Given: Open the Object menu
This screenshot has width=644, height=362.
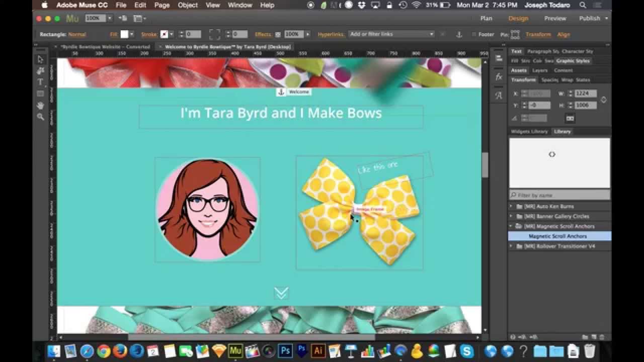Looking at the screenshot, I should click(x=188, y=5).
